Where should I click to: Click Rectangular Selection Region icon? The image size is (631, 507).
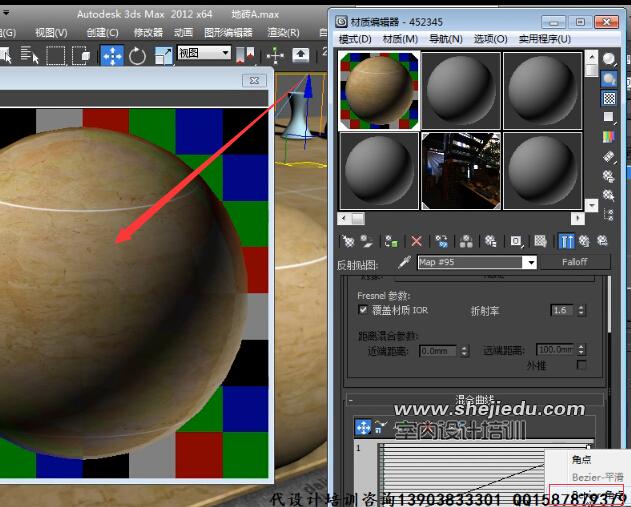coord(56,56)
